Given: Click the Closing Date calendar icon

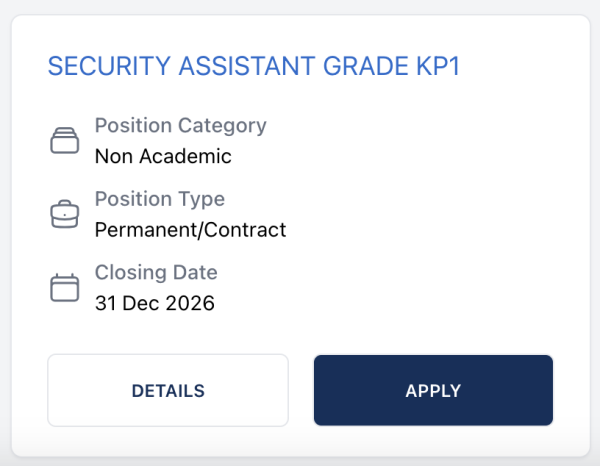Looking at the screenshot, I should (x=64, y=288).
